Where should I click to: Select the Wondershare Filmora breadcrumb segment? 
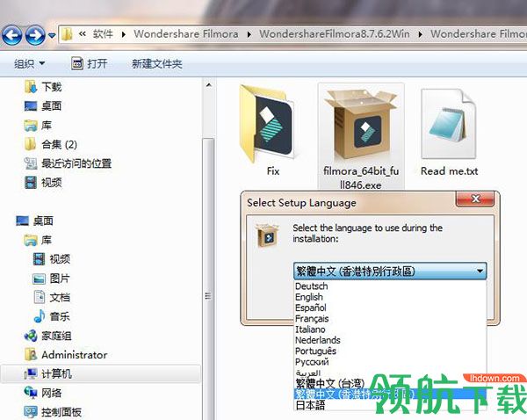186,34
